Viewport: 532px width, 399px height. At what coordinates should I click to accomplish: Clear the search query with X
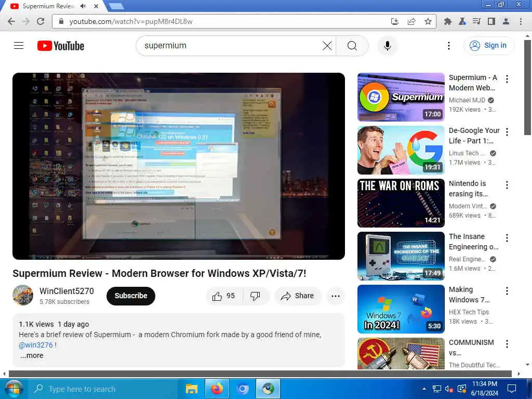tap(327, 46)
